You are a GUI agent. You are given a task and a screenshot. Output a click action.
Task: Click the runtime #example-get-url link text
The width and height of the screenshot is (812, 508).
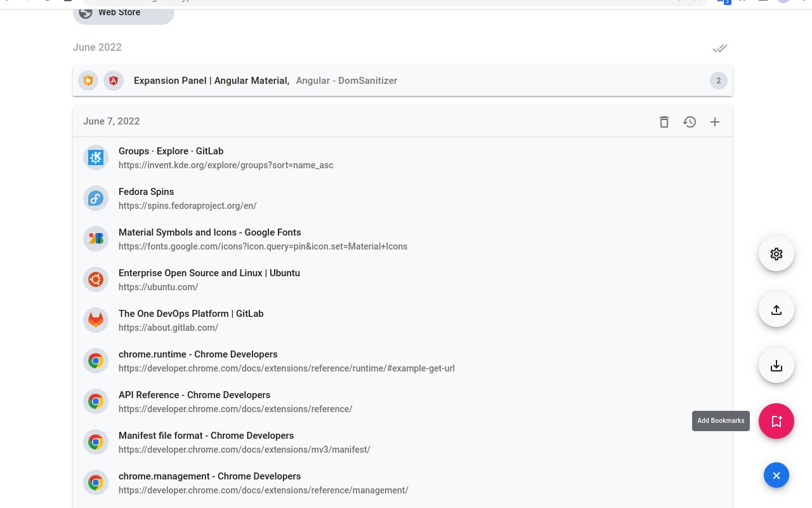(x=286, y=368)
